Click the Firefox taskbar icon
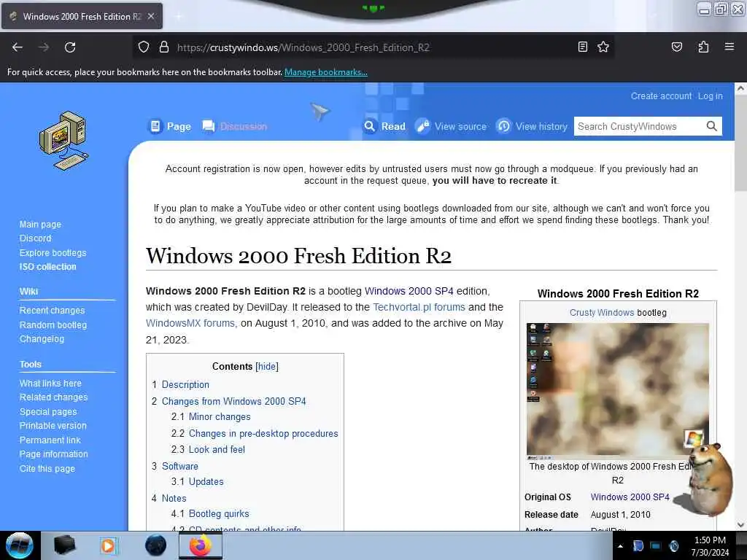Screen dimensions: 747x560 coord(200,545)
